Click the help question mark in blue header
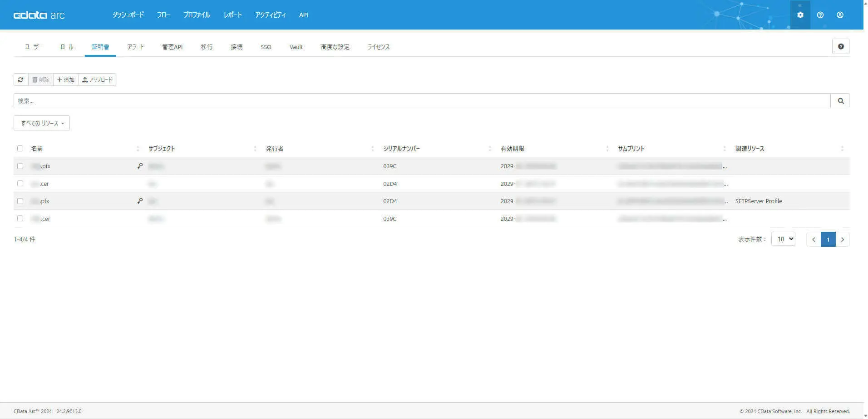Viewport: 868px width, 419px height. [x=820, y=15]
